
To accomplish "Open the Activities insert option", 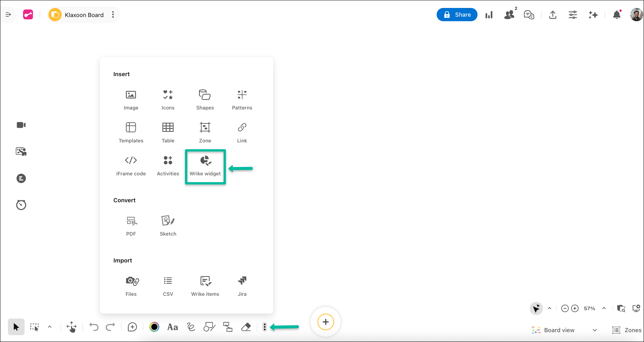I will pyautogui.click(x=168, y=166).
